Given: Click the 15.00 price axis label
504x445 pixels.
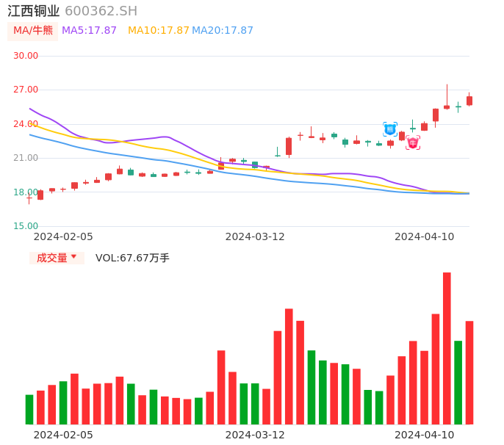Looking at the screenshot, I should [26, 226].
